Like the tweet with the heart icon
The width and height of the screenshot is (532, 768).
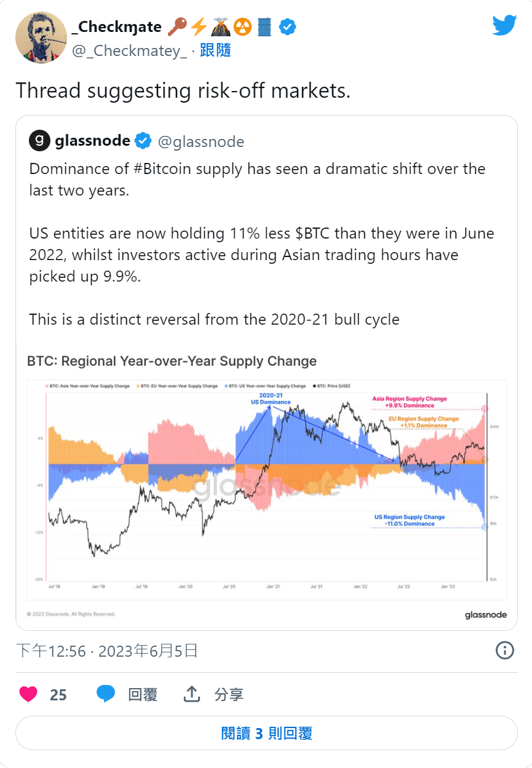[x=28, y=694]
